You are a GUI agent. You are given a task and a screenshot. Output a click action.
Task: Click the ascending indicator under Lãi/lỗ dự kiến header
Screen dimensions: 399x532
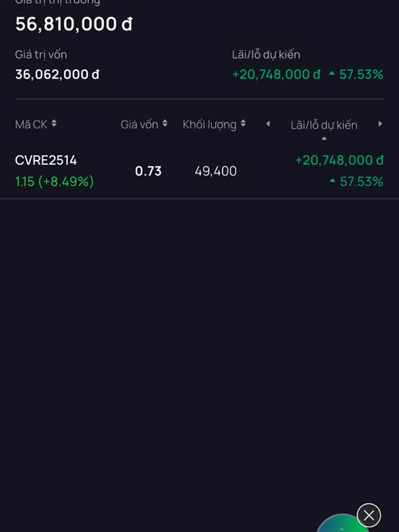[x=324, y=138]
